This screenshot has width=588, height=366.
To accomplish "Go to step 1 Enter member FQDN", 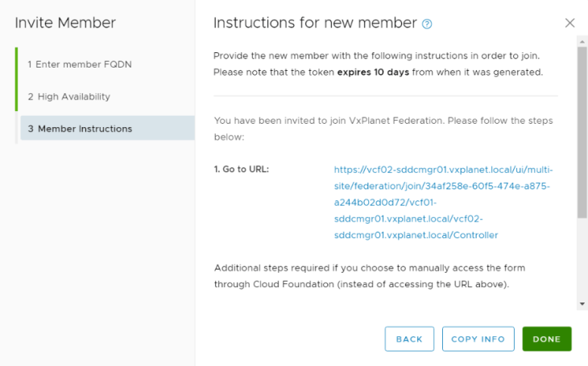I will (80, 64).
